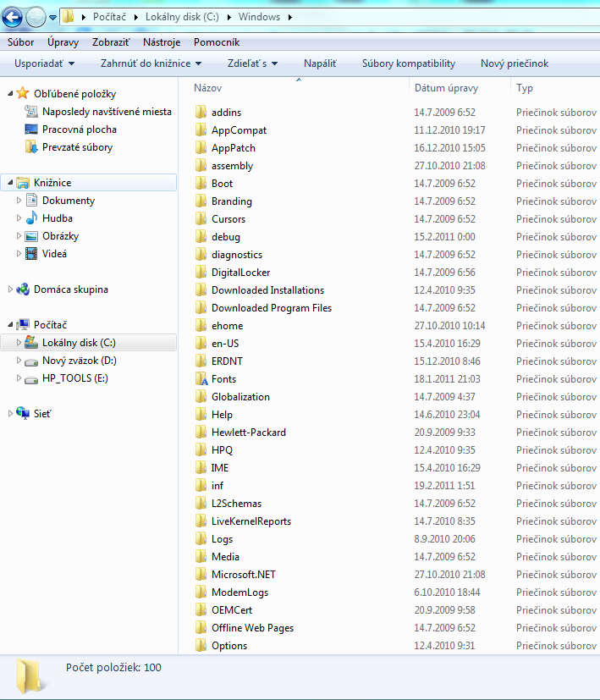This screenshot has height=700, width=600.
Task: Click the Sieť network icon
Action: (23, 413)
